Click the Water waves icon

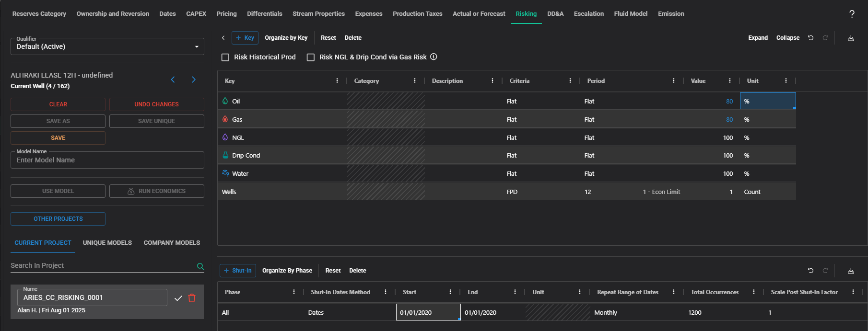tap(225, 173)
